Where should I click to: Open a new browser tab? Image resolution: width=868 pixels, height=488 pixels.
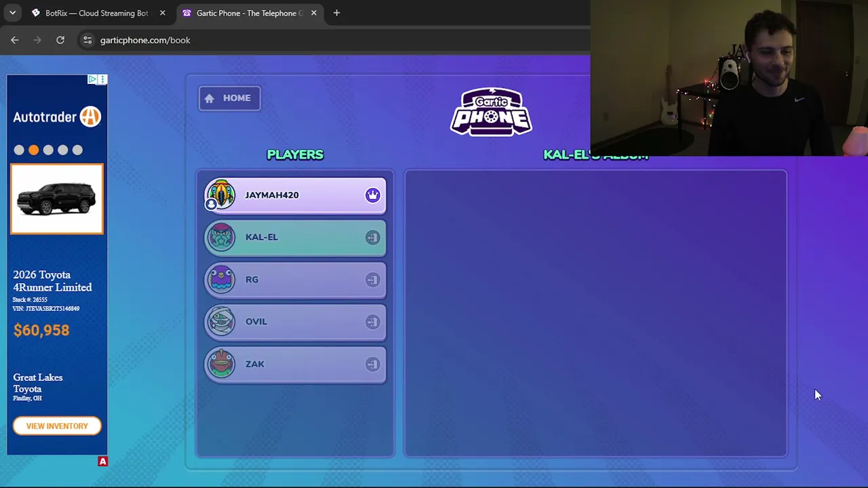coord(336,13)
